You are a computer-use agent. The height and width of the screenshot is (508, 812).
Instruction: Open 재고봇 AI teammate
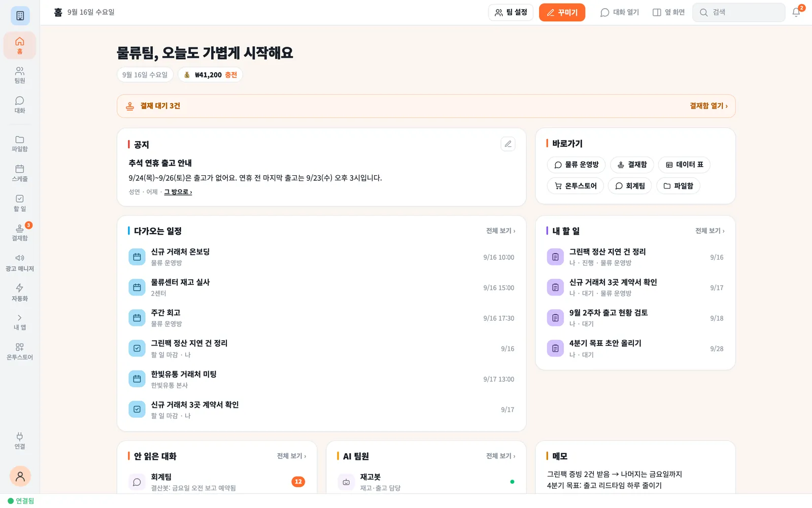[426, 482]
